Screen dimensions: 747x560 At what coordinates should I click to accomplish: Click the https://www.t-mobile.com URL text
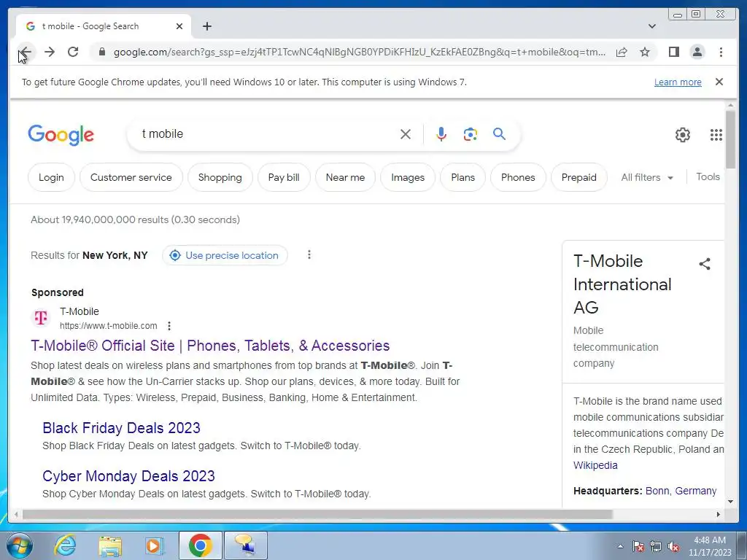[108, 326]
